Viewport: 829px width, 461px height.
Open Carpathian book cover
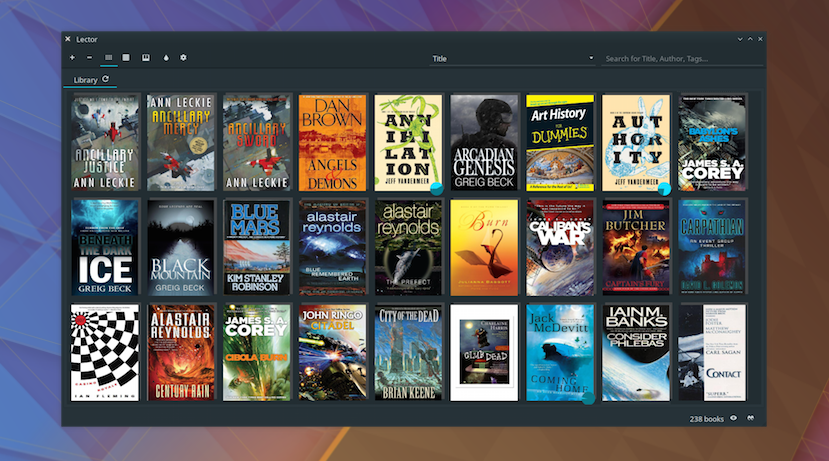coord(712,247)
